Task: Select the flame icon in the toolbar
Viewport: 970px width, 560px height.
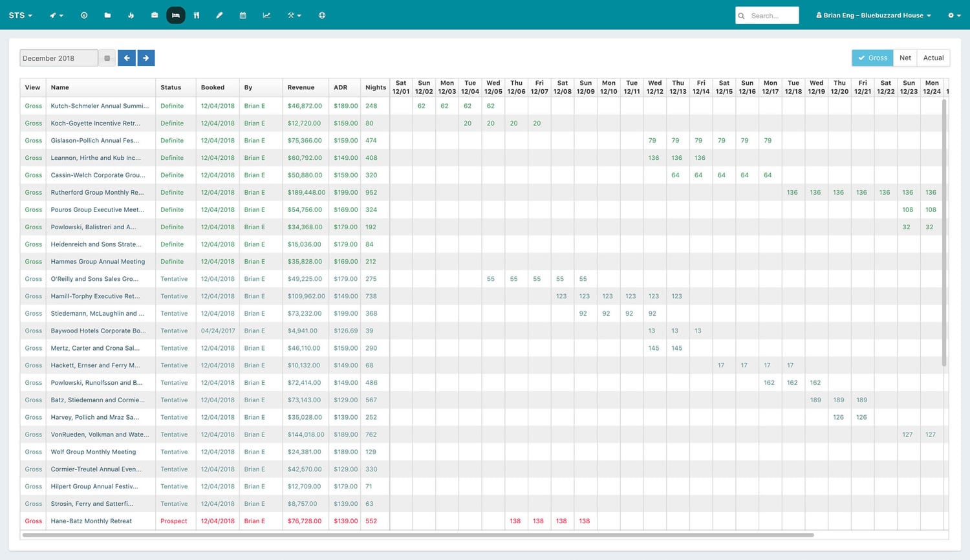Action: [x=131, y=15]
